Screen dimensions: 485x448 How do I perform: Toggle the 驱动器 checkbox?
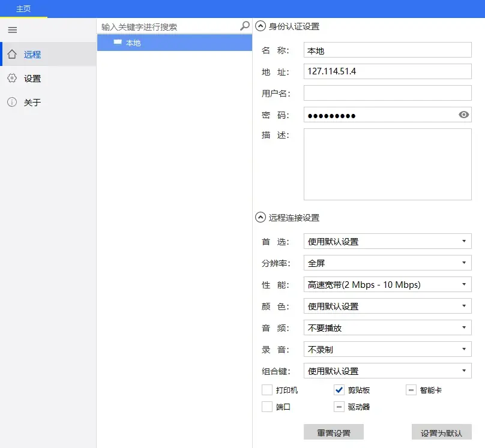click(x=339, y=407)
